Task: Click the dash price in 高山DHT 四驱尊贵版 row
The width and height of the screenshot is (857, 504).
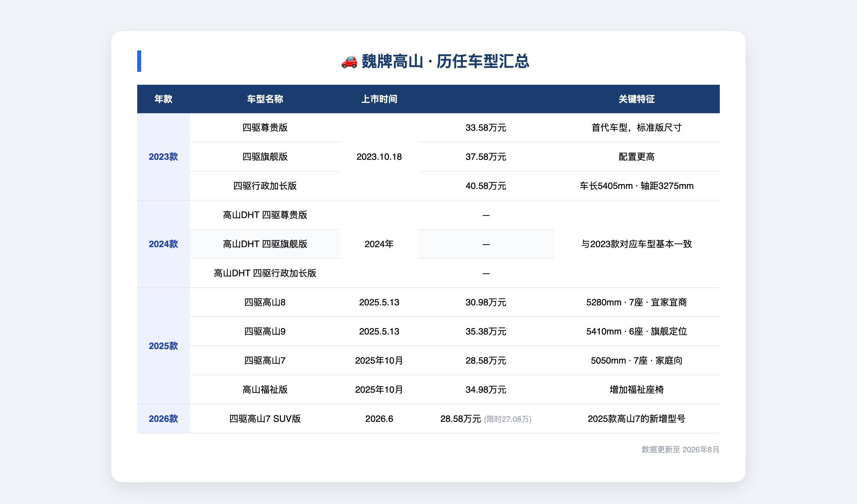Action: pos(486,215)
